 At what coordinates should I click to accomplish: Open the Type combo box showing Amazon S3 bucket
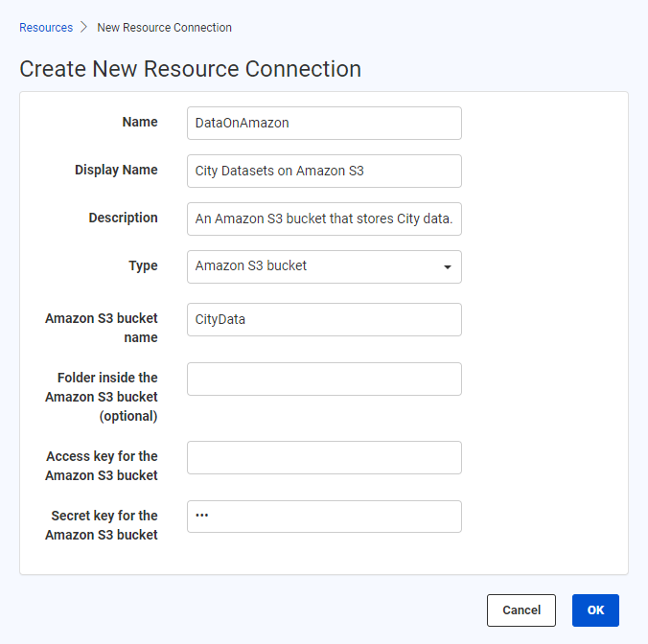(312, 266)
